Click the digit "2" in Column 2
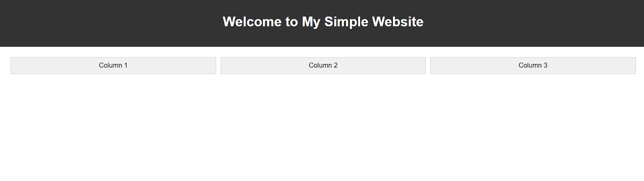The image size is (644, 181). (336, 66)
